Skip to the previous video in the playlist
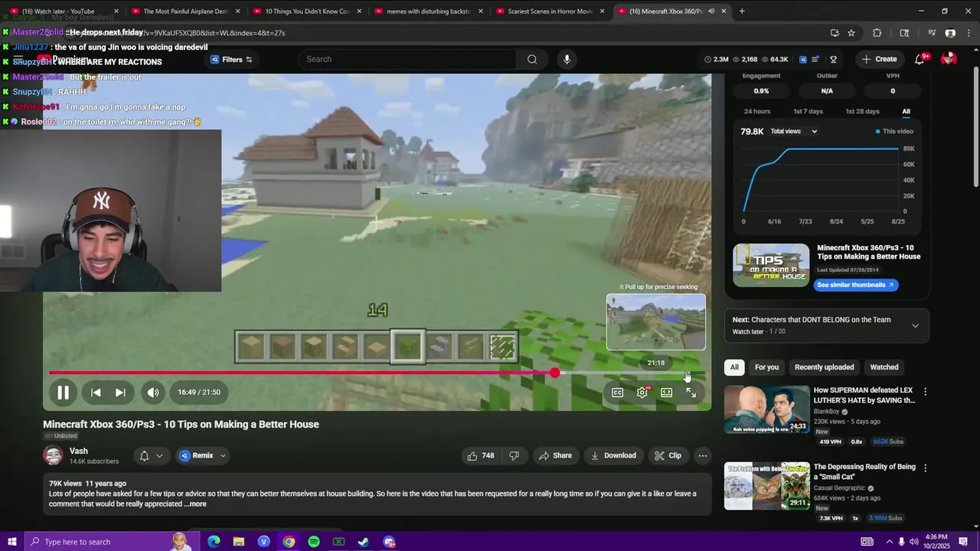 point(96,393)
